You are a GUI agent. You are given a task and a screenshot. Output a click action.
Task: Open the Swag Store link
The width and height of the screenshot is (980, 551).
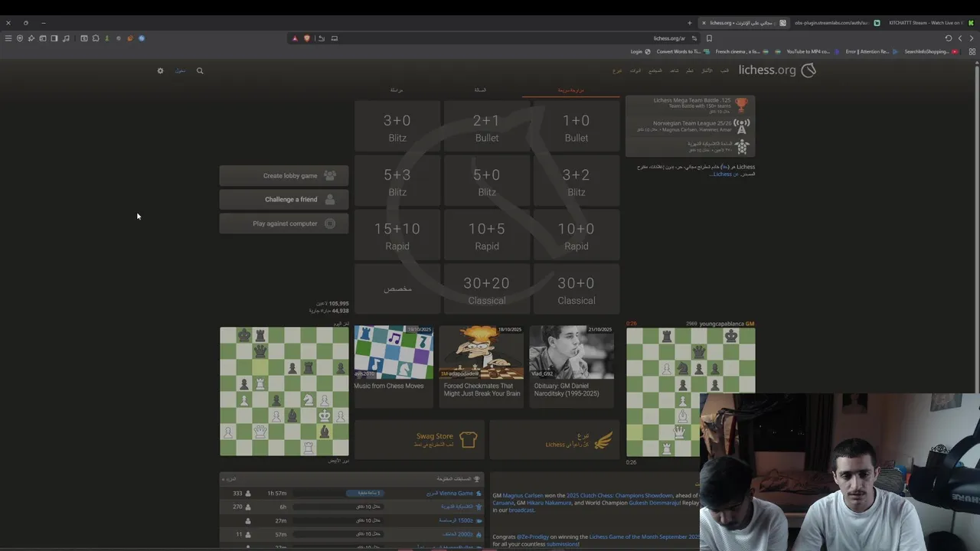click(x=420, y=439)
